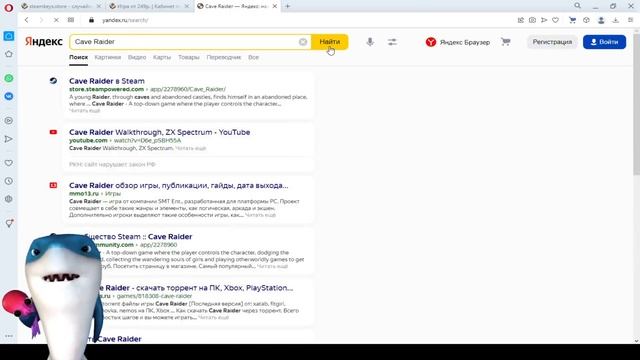640x360 pixels.
Task: Select the Поиск search tab
Action: click(x=78, y=57)
